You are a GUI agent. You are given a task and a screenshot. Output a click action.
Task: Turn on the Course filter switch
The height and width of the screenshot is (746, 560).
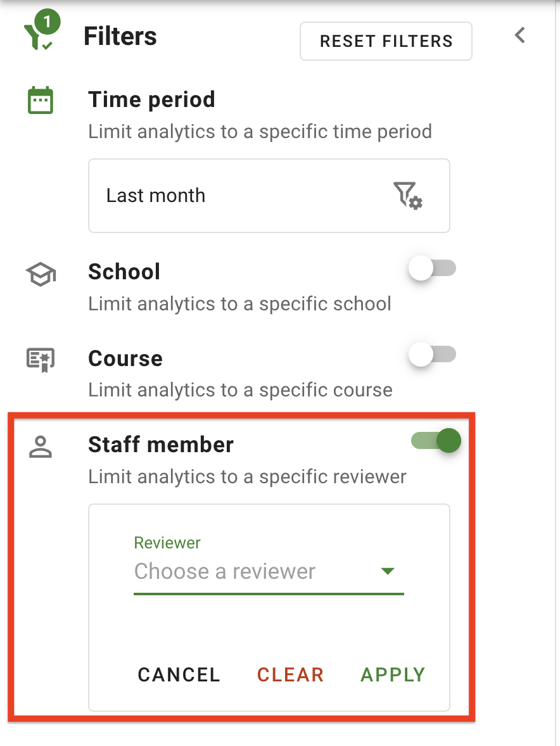pyautogui.click(x=432, y=354)
